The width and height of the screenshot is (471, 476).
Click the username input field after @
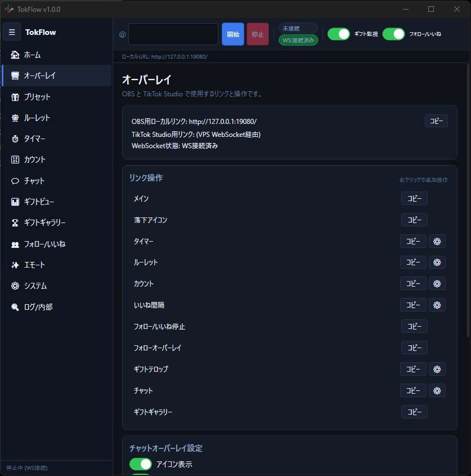(173, 34)
